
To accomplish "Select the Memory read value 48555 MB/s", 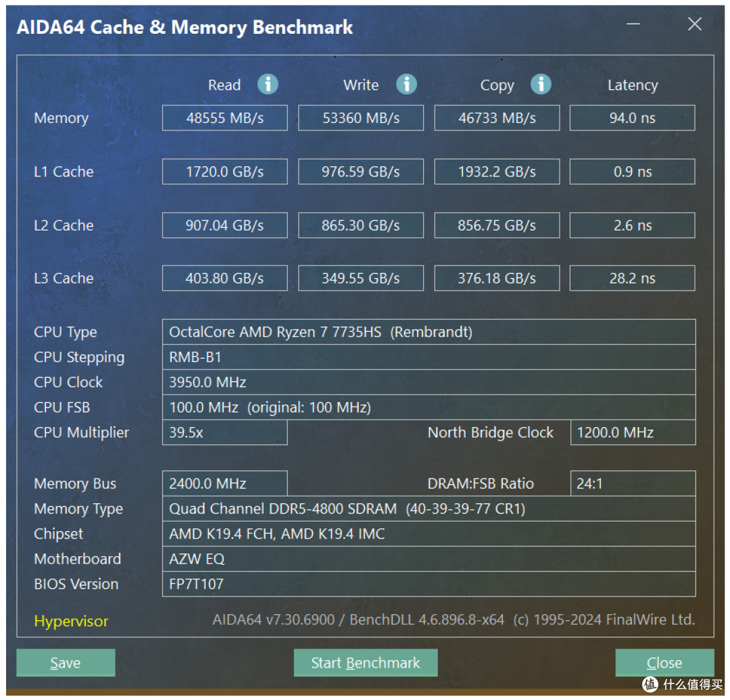I will point(225,118).
